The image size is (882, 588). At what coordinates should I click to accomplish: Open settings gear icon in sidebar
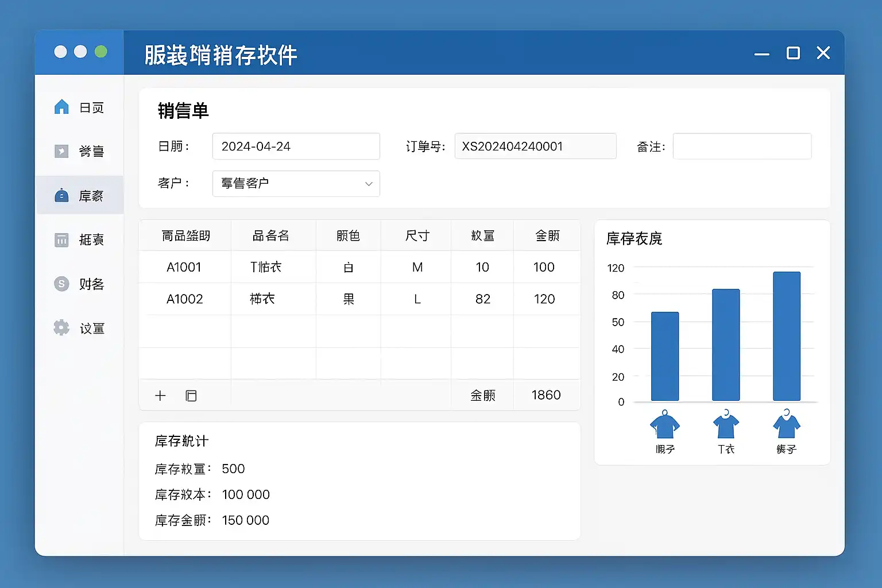click(x=61, y=328)
